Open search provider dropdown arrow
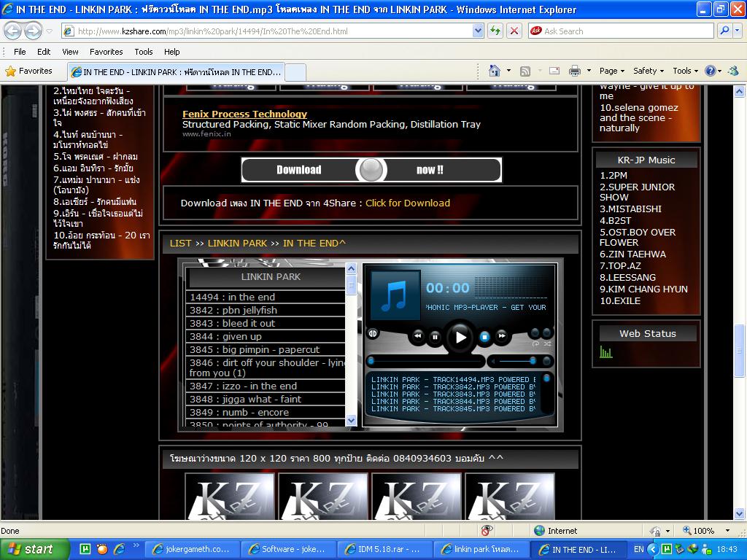This screenshot has width=747, height=560. point(738,31)
